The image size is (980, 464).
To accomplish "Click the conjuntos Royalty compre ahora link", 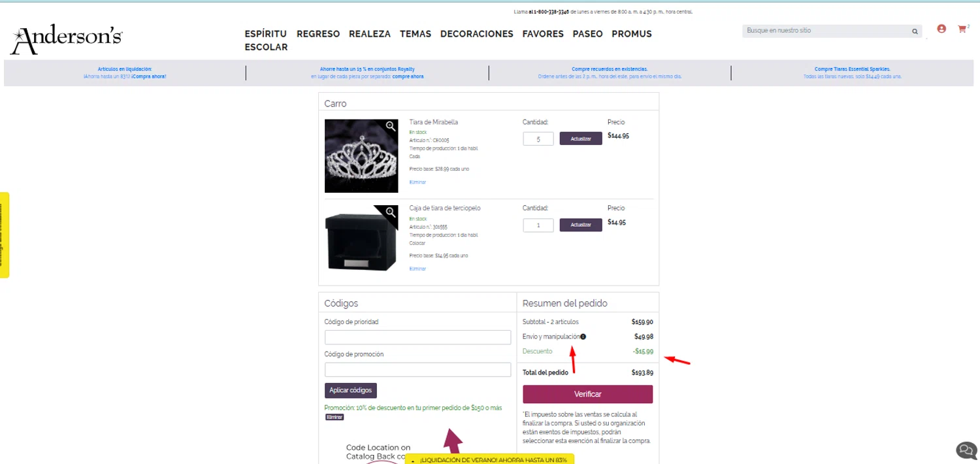I will point(408,76).
